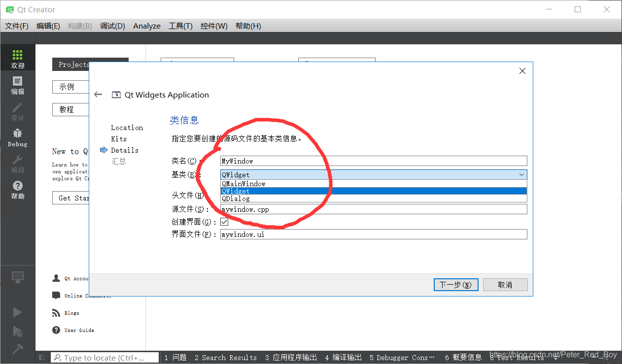
Task: Go back with the wizard arrow
Action: pyautogui.click(x=98, y=95)
